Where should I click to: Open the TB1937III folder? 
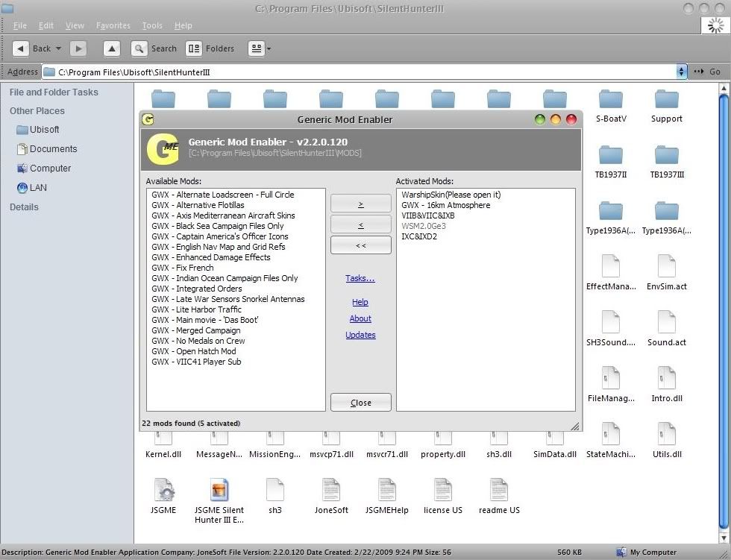(667, 156)
